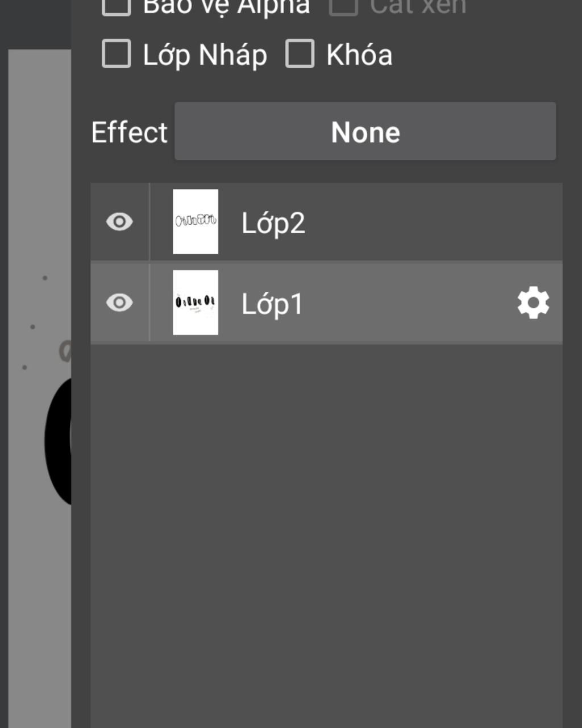Tick the Khóa lock checkbox
The height and width of the screenshot is (728, 582).
tap(300, 53)
